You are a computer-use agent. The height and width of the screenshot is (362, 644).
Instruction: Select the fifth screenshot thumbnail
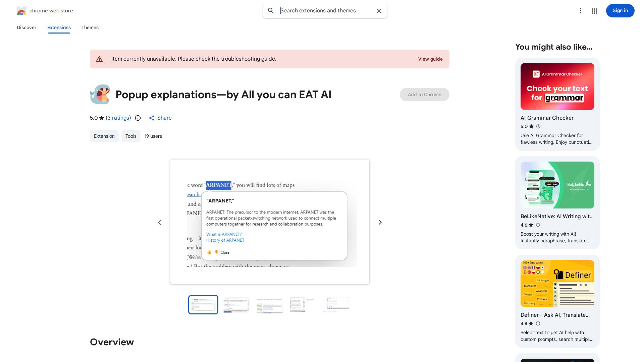(336, 305)
